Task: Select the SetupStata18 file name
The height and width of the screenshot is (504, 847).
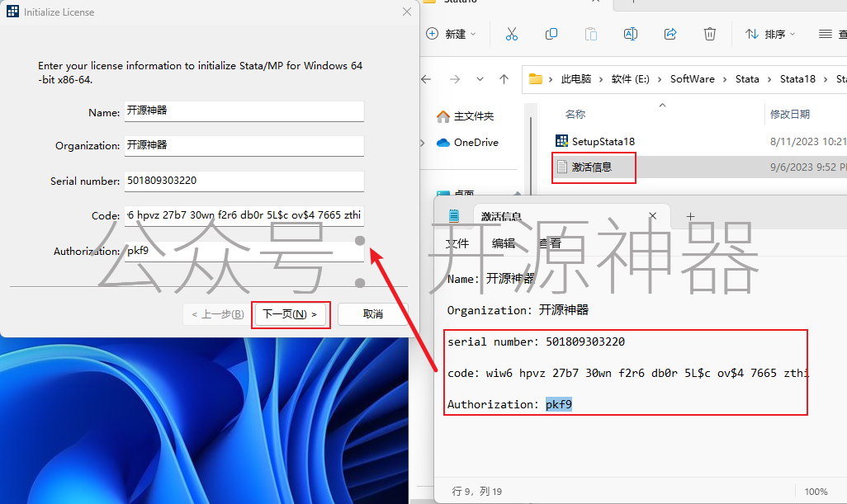Action: [603, 141]
